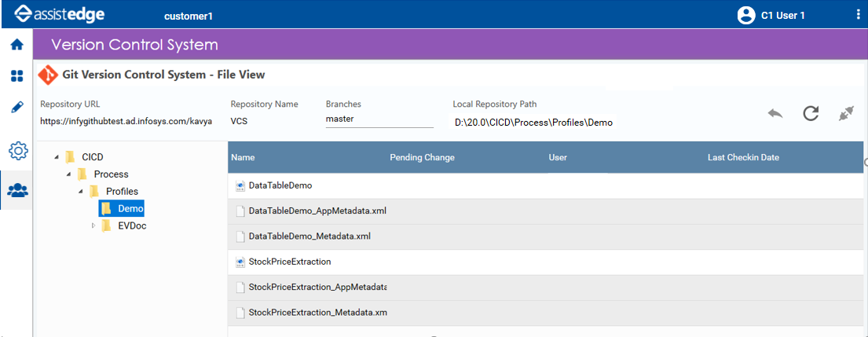Click the disconnect plug icon

[x=846, y=114]
